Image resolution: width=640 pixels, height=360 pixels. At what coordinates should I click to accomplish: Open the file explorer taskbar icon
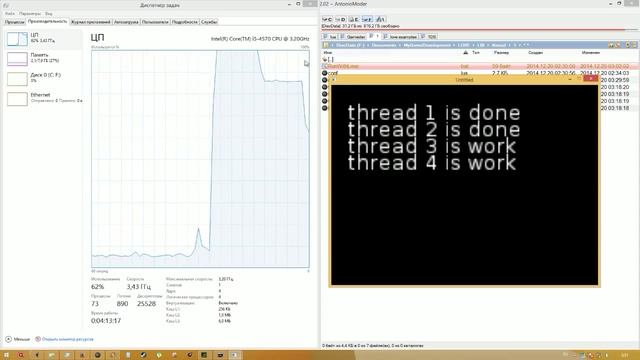click(x=51, y=355)
